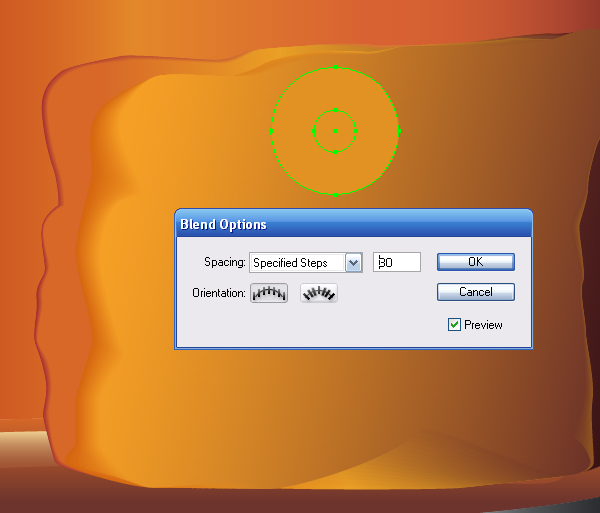The image size is (600, 513).
Task: Select the Align to Path orientation icon
Action: (319, 293)
